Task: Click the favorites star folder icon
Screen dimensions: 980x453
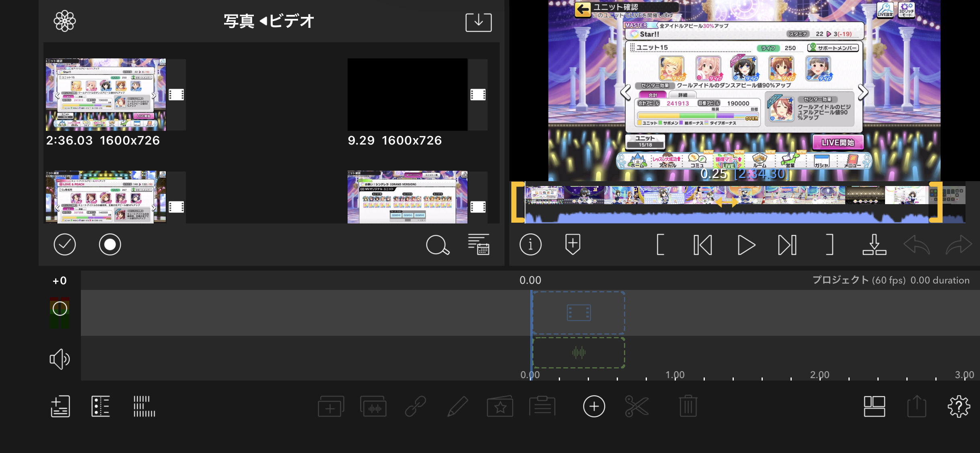Action: [500, 406]
